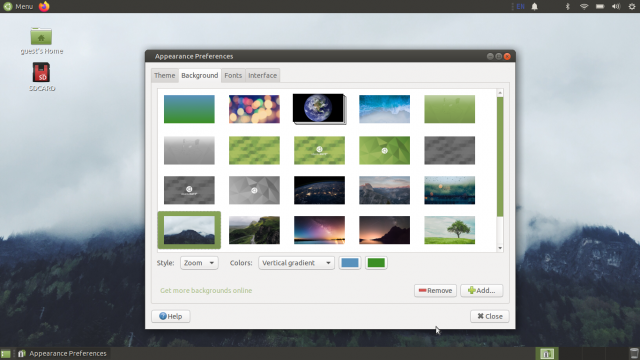The width and height of the screenshot is (640, 360).
Task: Expand the Style Zoom dropdown
Action: point(199,263)
